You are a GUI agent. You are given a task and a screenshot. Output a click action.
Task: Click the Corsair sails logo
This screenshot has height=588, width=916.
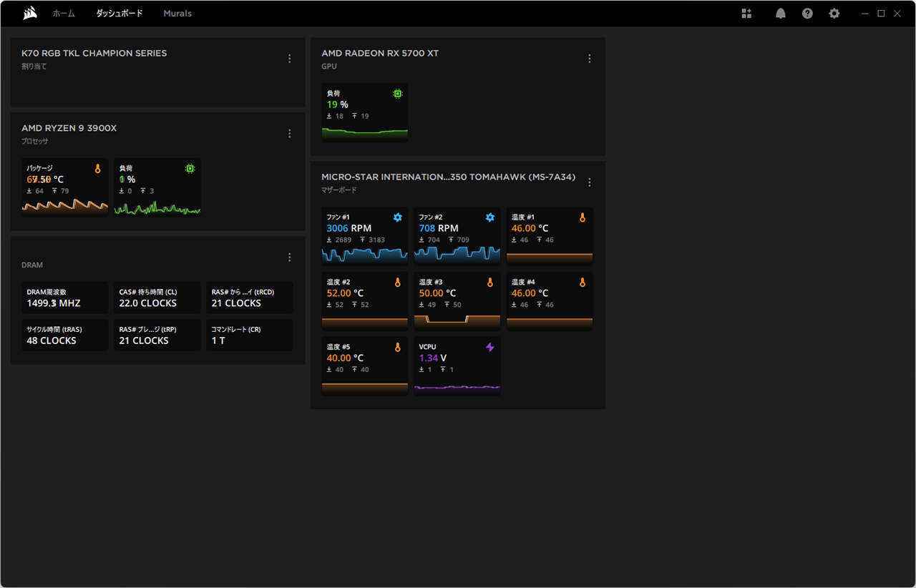[x=29, y=14]
